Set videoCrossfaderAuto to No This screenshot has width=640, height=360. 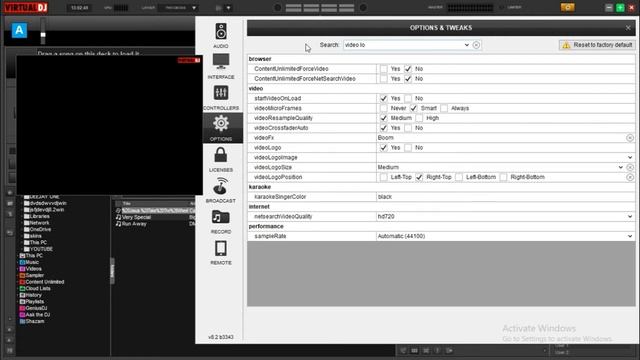(x=408, y=128)
